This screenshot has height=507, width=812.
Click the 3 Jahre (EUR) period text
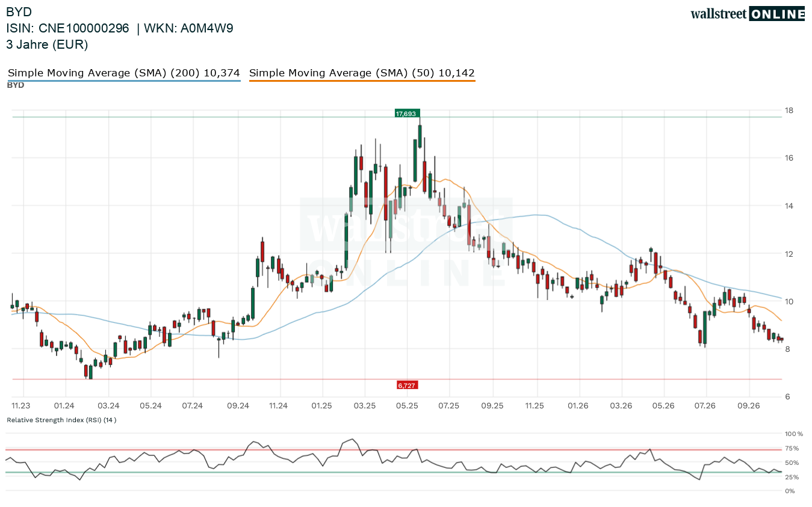(47, 45)
